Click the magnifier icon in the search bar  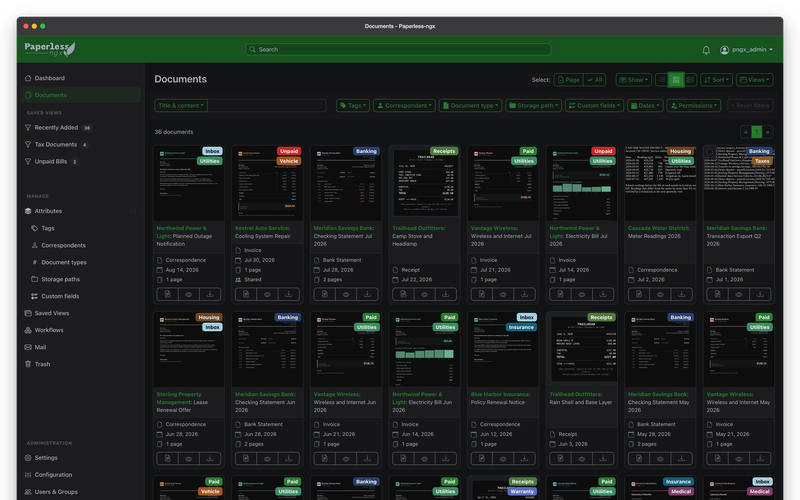tap(252, 49)
